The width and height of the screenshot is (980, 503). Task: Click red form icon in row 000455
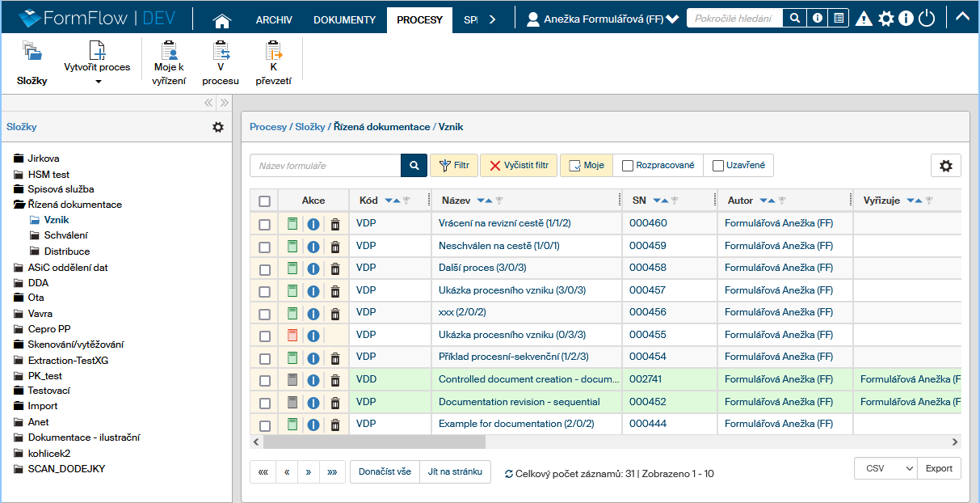coord(292,336)
